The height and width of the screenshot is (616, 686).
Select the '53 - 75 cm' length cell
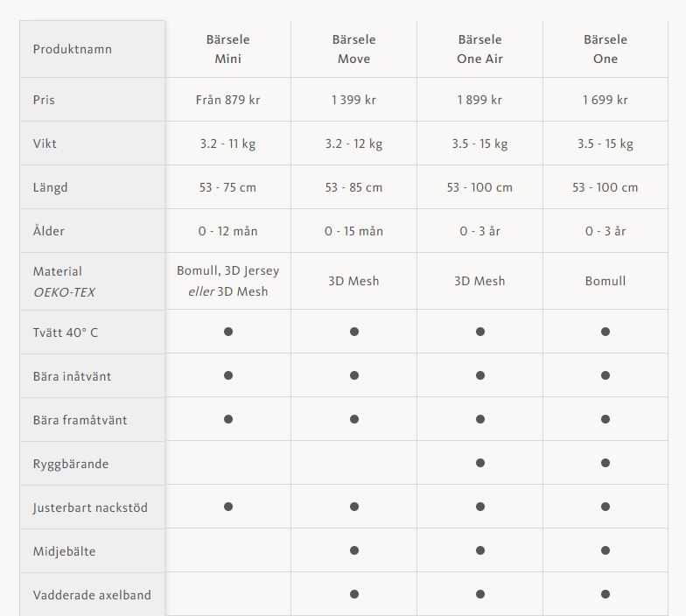pyautogui.click(x=227, y=187)
